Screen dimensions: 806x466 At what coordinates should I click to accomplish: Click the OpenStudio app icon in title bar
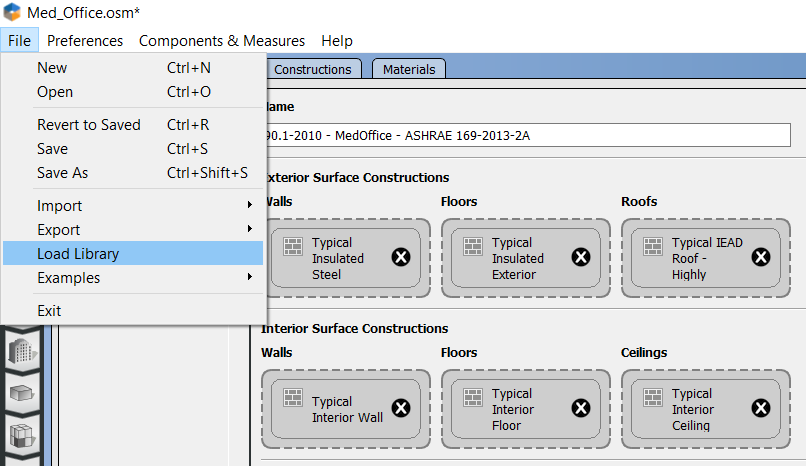tap(12, 12)
